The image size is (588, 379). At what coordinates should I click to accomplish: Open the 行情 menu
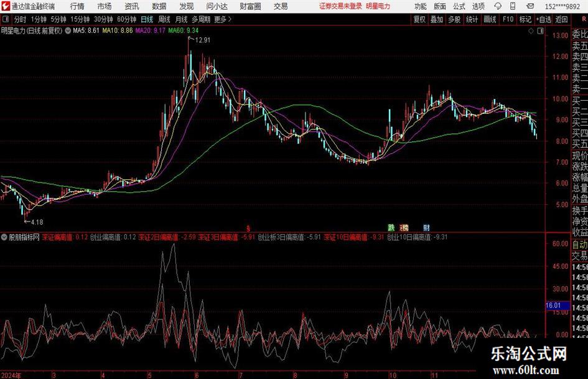[77, 6]
